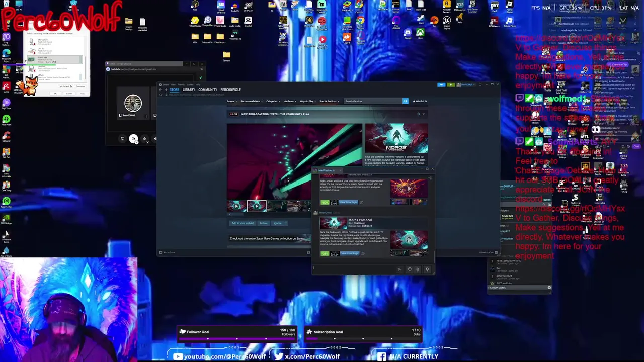Screen dimensions: 644x362
Task: Attach file icon in Steam chat
Action: 417,269
